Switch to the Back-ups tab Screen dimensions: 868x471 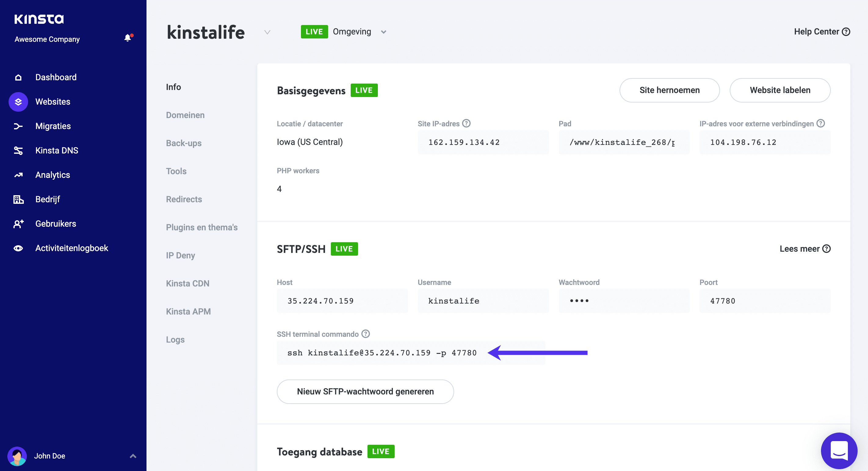[x=184, y=143]
